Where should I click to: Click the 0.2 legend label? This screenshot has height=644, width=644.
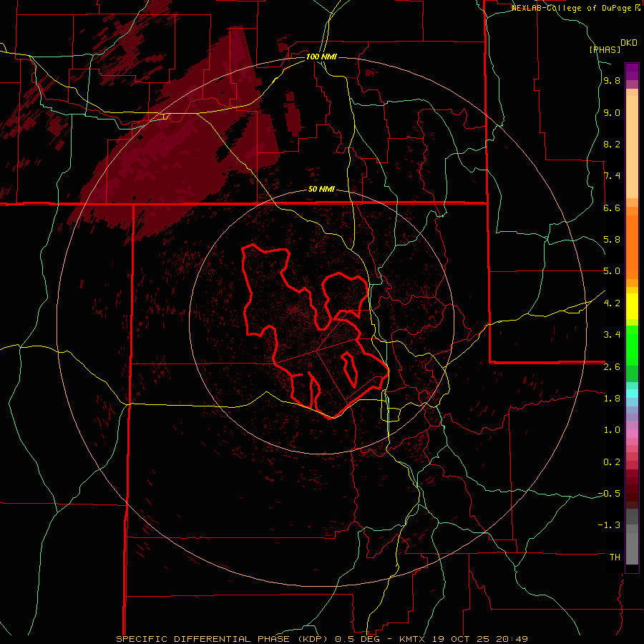point(612,462)
